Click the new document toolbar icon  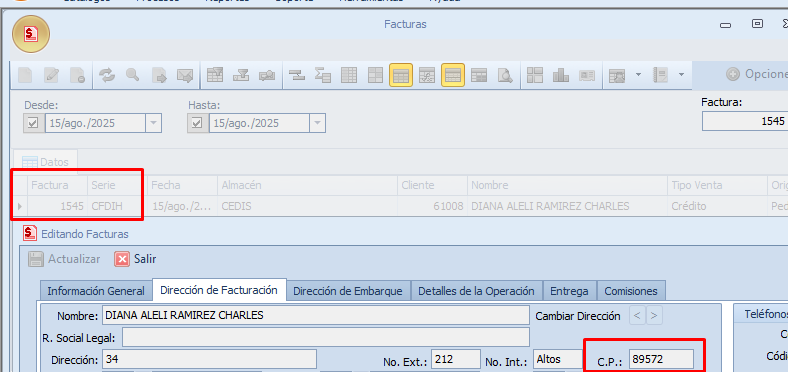[x=25, y=75]
